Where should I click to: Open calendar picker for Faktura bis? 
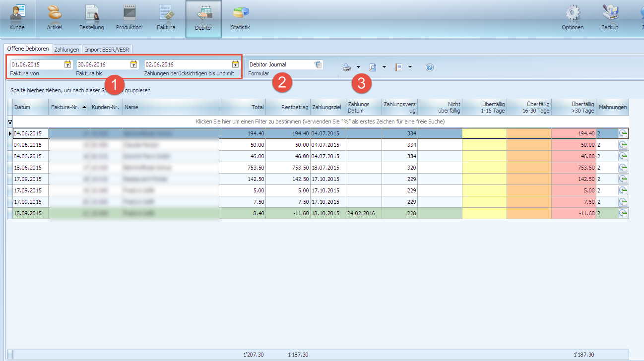click(133, 64)
